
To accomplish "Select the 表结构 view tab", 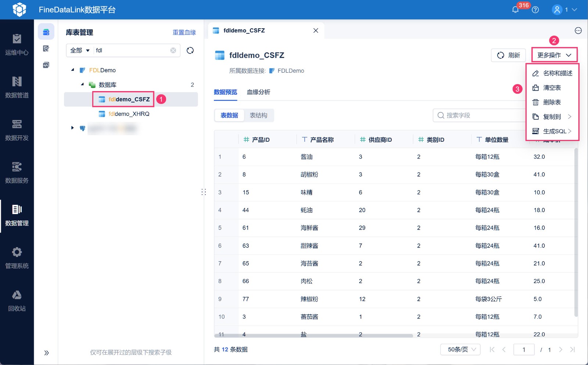I will (258, 115).
